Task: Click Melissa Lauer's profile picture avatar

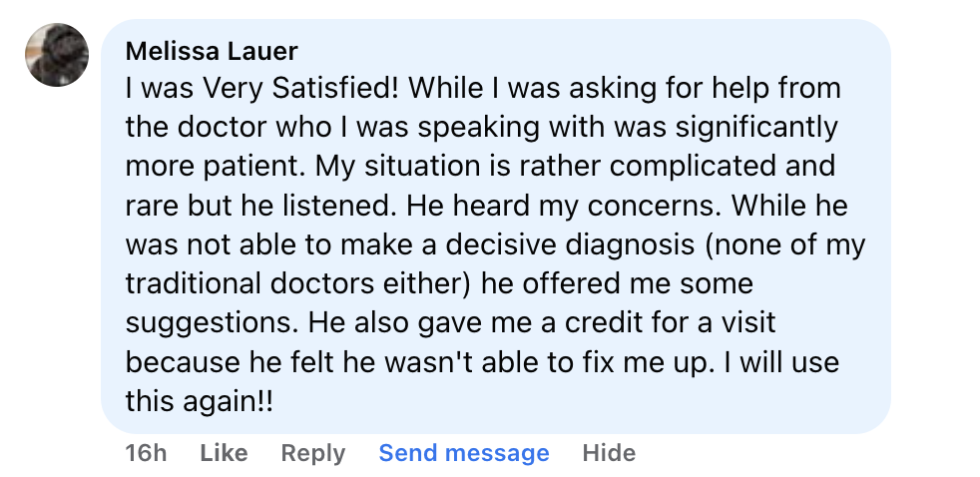Action: coord(57,56)
